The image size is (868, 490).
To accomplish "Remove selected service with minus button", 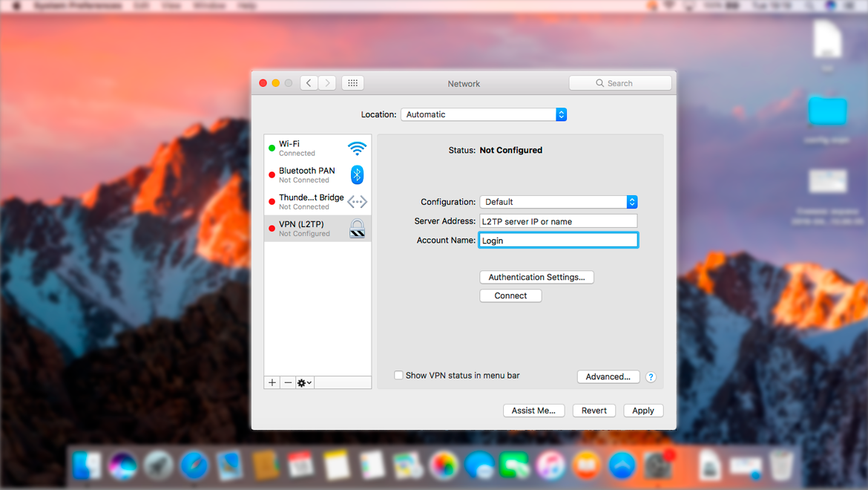I will coord(288,382).
